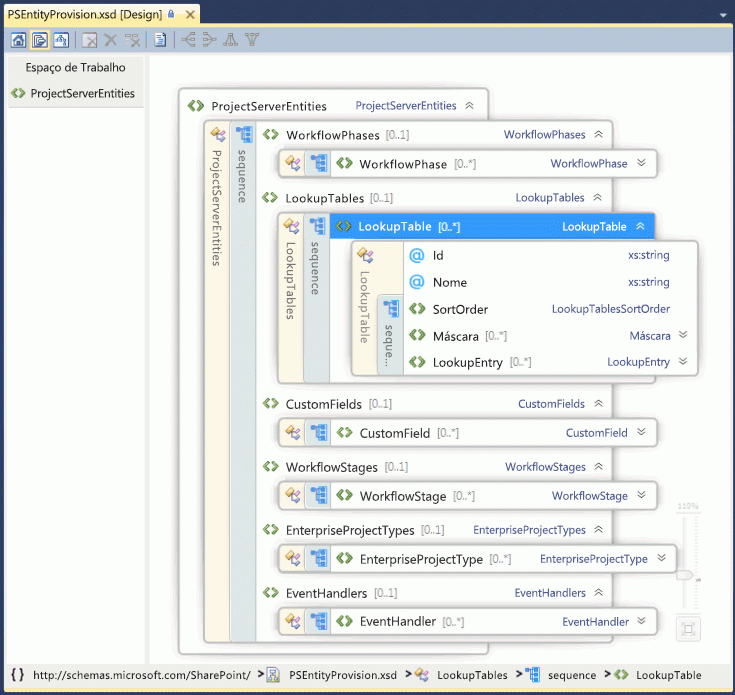
Task: Click the PSEntityProvision.xsd breadcrumb link
Action: pyautogui.click(x=341, y=675)
